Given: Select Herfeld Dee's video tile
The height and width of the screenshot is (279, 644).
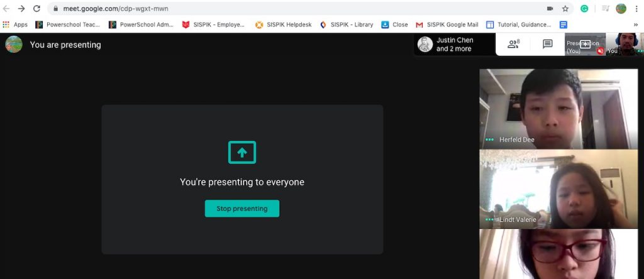Looking at the screenshot, I should click(x=558, y=108).
